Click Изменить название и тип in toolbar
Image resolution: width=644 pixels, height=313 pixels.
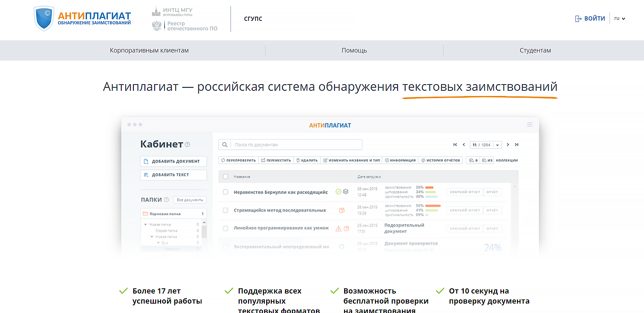tap(351, 160)
